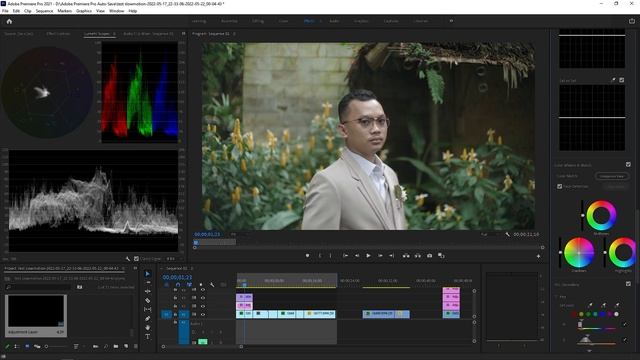Click Program monitor current timecode
Image resolution: width=640 pixels, height=360 pixels.
click(207, 234)
